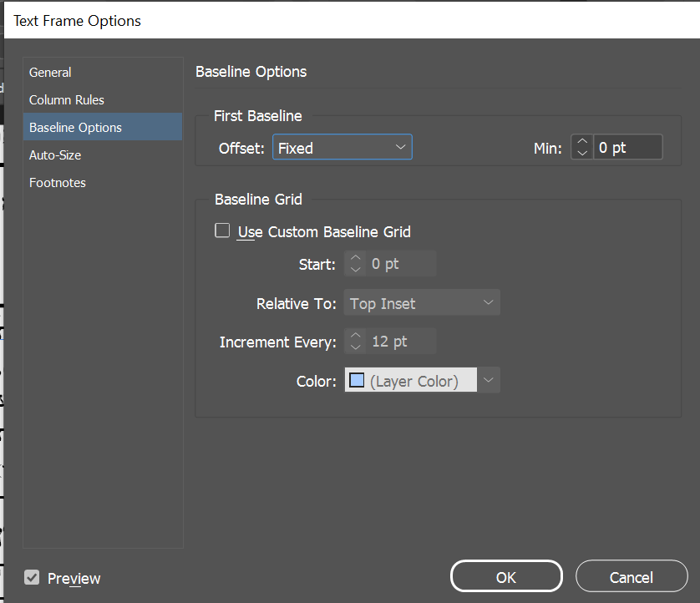Viewport: 700px width, 603px height.
Task: Decrease the Min value with down arrow
Action: coord(582,154)
